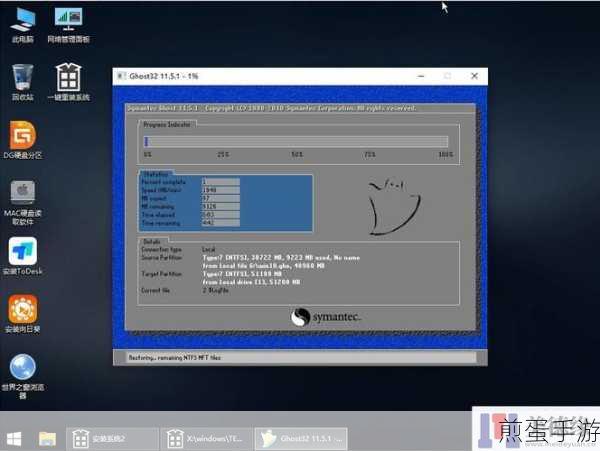Open the 此电脑 desktop icon
This screenshot has width=600, height=451.
(23, 25)
